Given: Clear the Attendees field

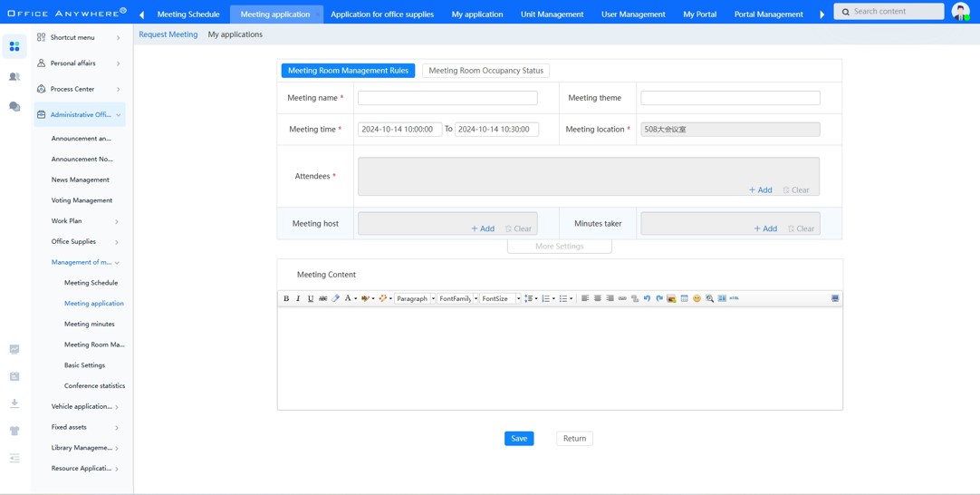Looking at the screenshot, I should [795, 189].
